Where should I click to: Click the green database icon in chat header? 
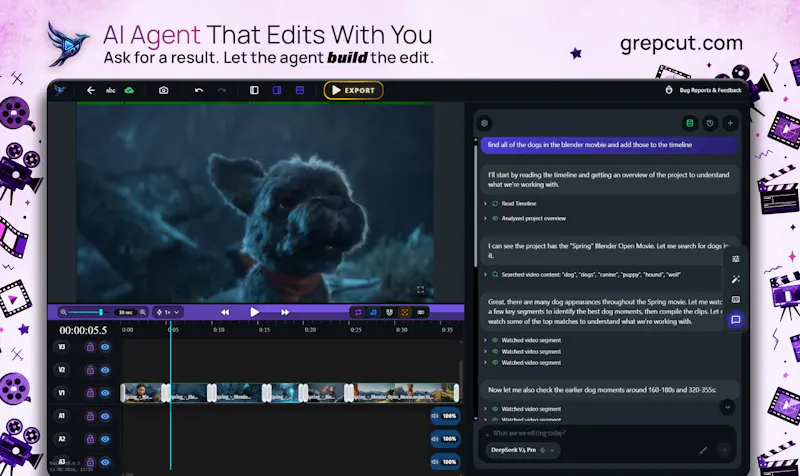[x=690, y=123]
